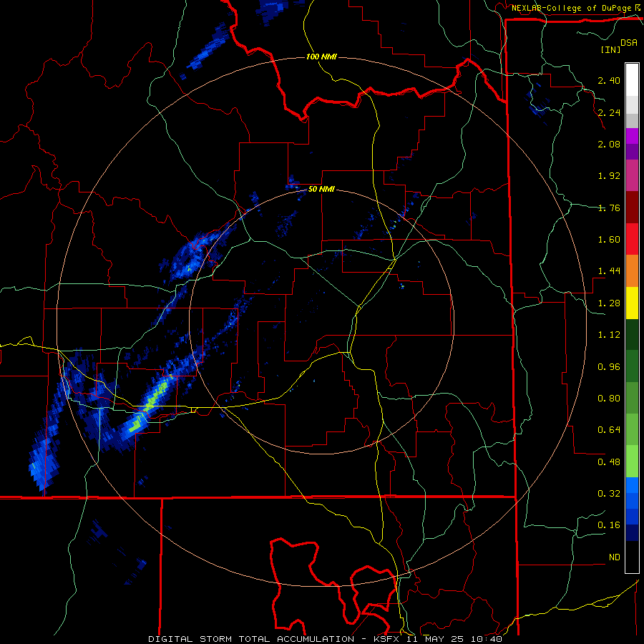Click the ND no-data legend label
Image resolution: width=644 pixels, height=644 pixels.
point(615,557)
